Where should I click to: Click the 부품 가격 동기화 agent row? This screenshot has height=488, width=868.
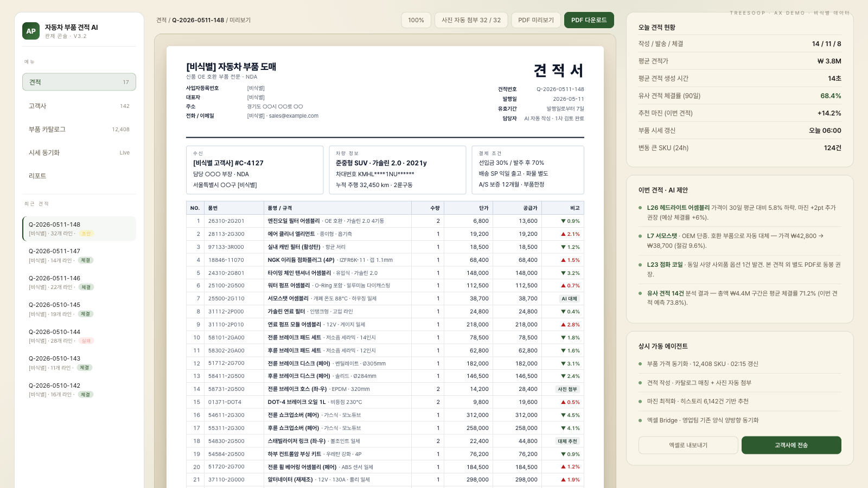click(740, 364)
